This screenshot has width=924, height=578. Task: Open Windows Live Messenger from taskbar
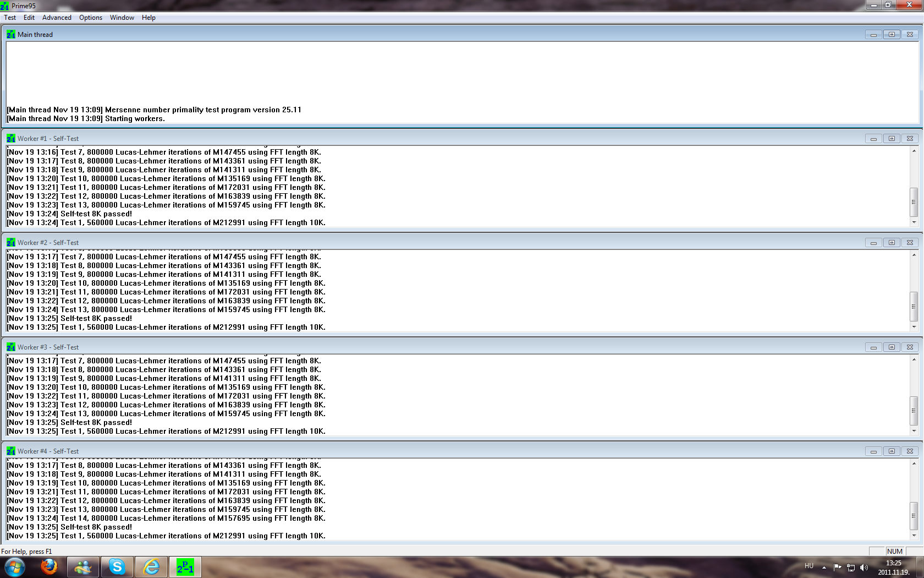(83, 567)
